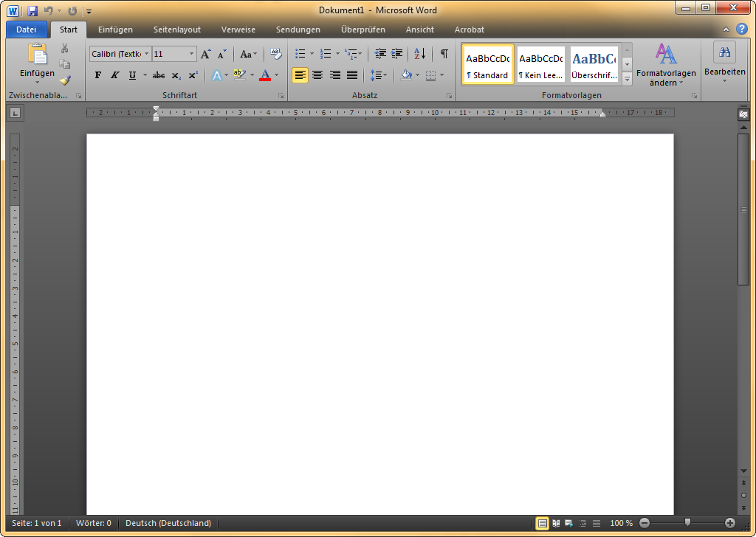Enable justified text alignment

352,75
